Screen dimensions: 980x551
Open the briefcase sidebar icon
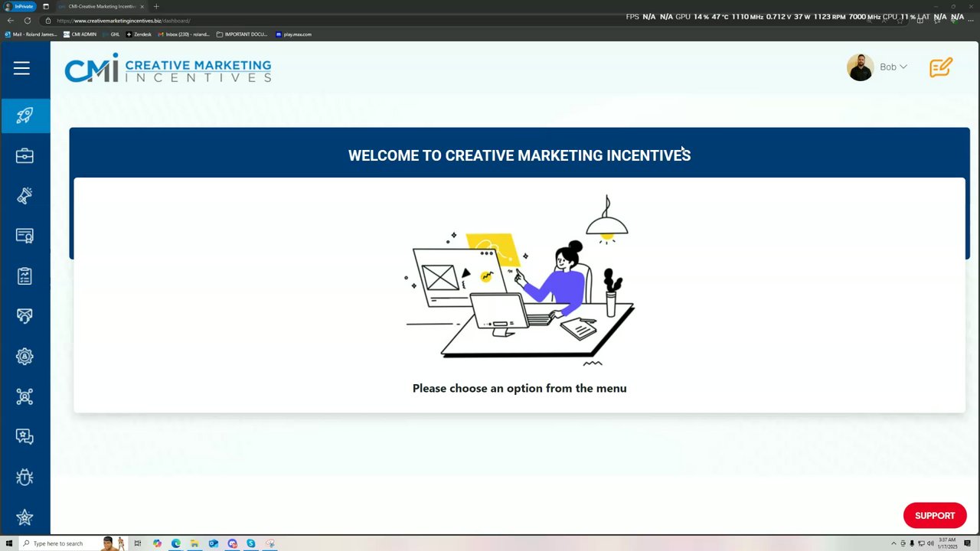[x=24, y=155]
